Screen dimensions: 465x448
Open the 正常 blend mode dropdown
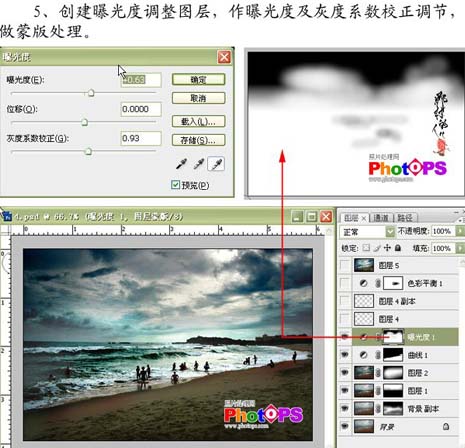pyautogui.click(x=367, y=231)
